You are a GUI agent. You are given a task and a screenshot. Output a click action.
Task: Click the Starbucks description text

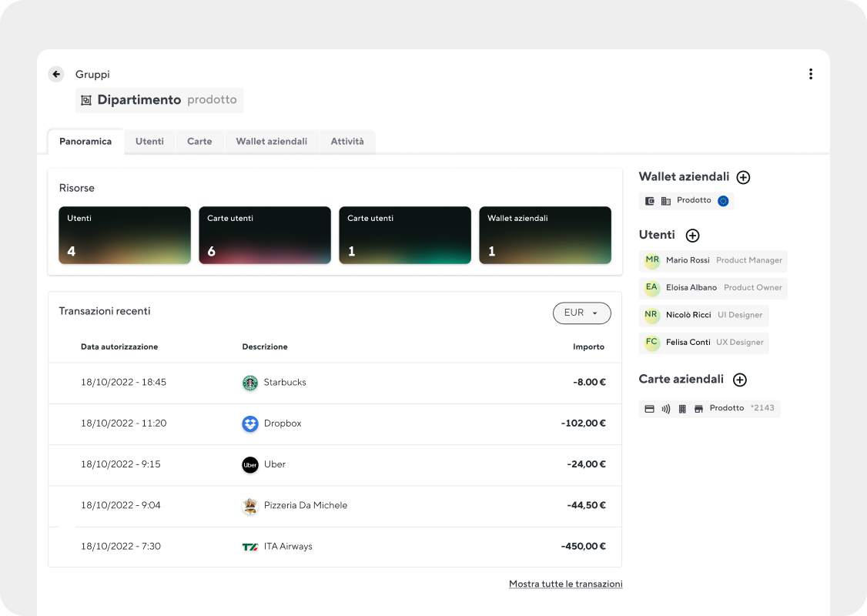click(x=285, y=382)
